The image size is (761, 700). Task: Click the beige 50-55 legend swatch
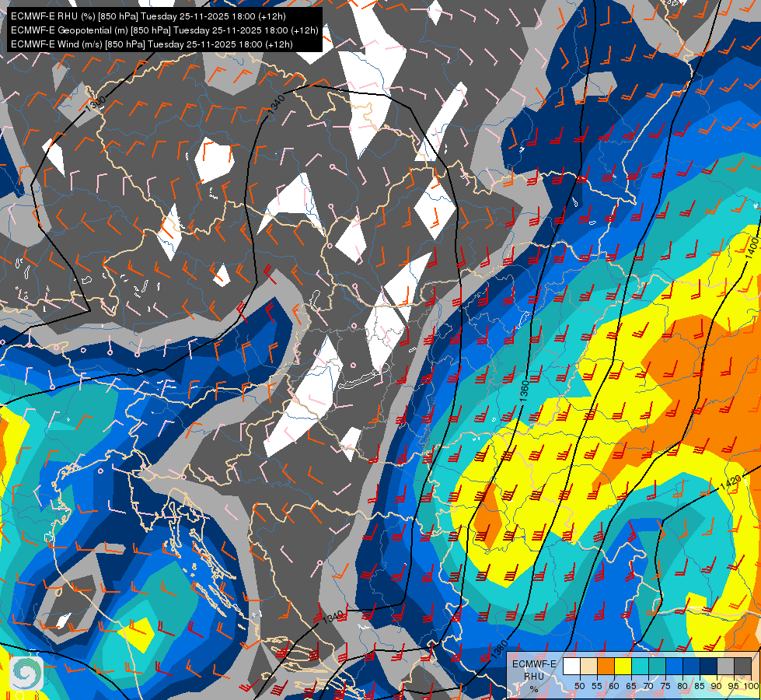pos(588,666)
